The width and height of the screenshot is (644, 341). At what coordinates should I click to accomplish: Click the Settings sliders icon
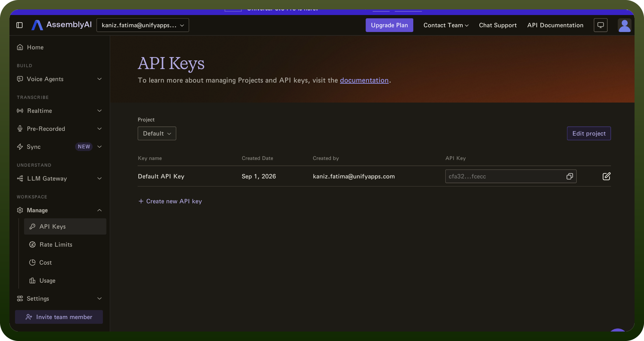pyautogui.click(x=20, y=299)
